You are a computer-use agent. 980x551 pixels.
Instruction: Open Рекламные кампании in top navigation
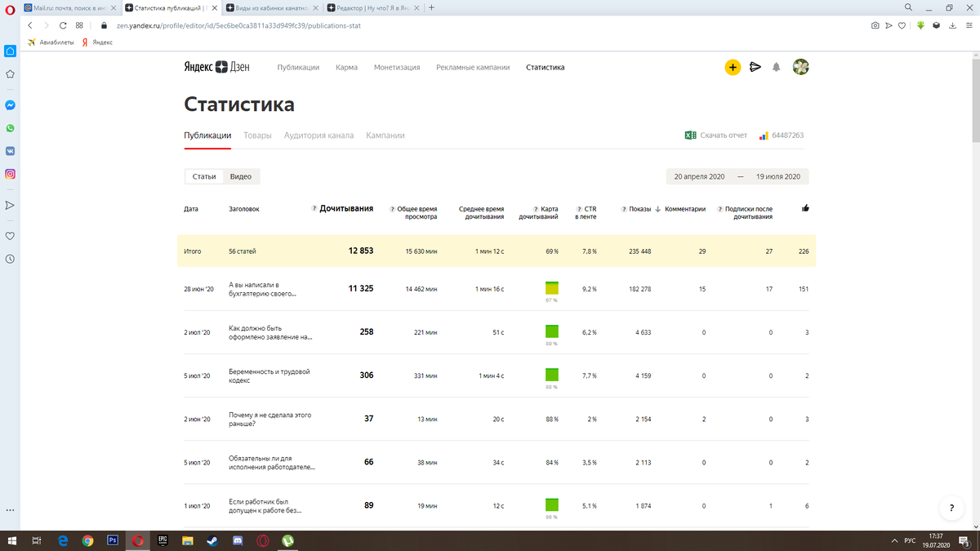473,67
